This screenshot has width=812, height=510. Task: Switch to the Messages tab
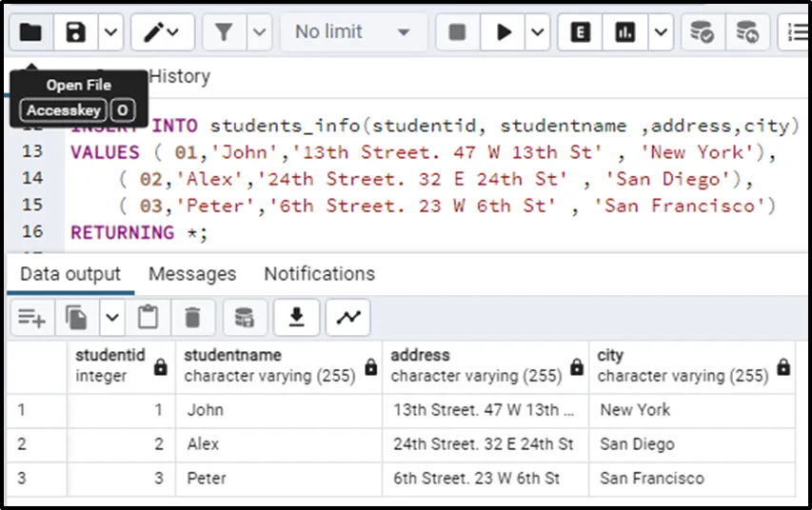click(192, 274)
